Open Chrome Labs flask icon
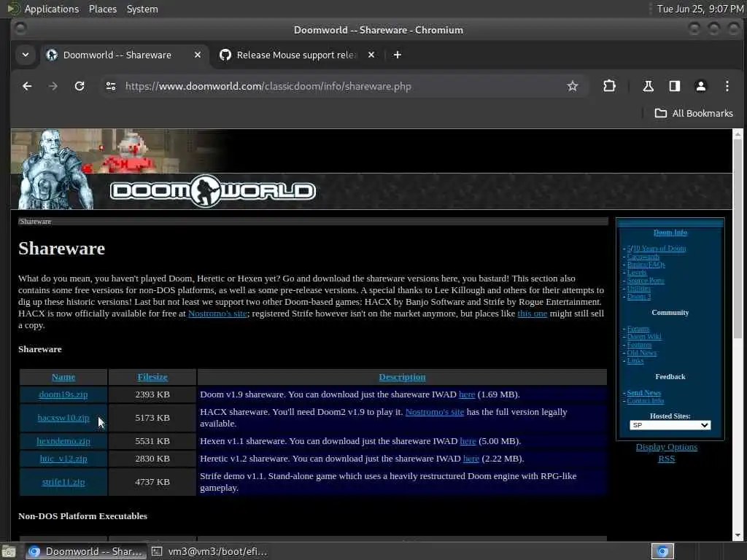This screenshot has width=747, height=560. (x=648, y=86)
